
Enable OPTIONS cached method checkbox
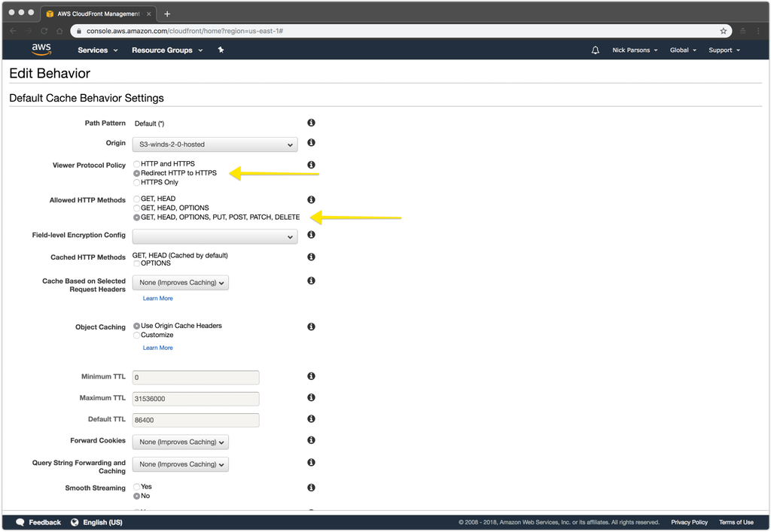tap(136, 263)
